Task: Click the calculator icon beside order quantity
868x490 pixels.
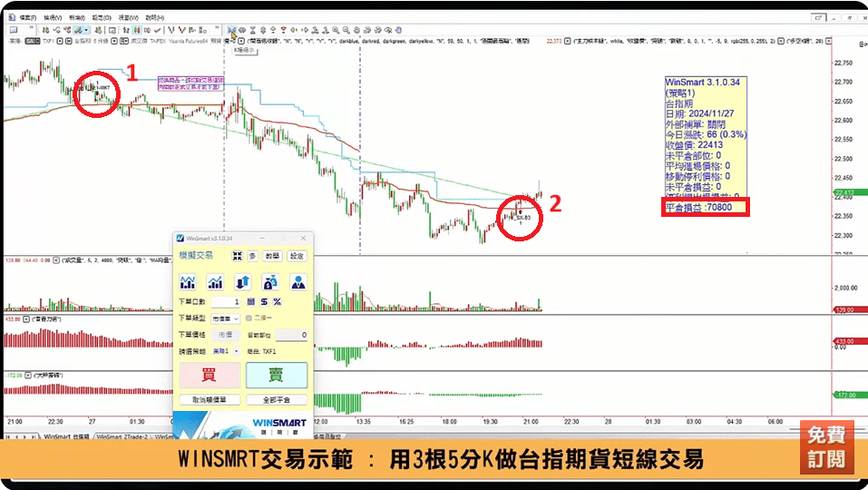Action: point(250,302)
